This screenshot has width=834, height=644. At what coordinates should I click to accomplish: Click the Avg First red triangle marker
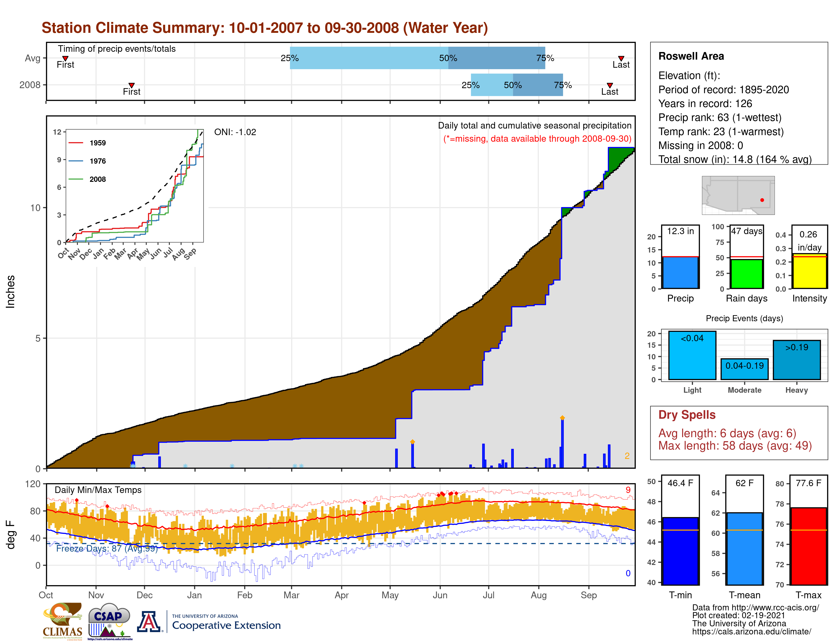[x=65, y=58]
